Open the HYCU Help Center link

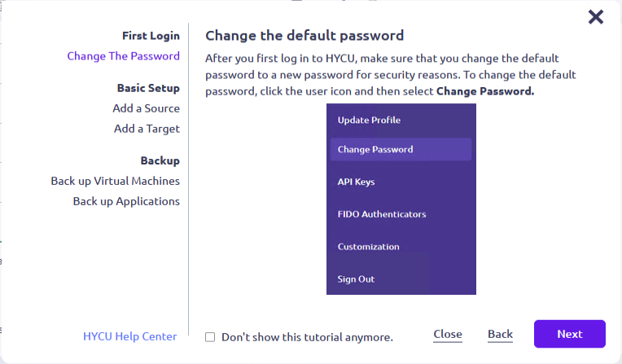tap(129, 336)
